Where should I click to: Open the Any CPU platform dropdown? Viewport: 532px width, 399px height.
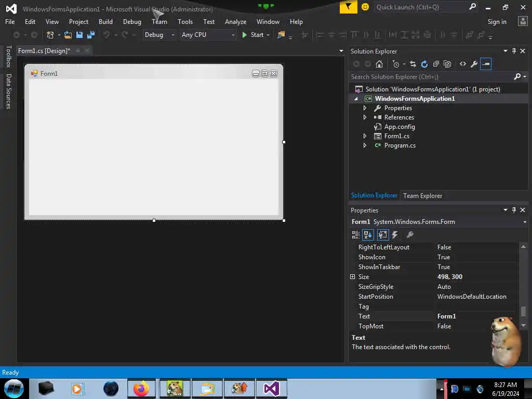tap(233, 35)
